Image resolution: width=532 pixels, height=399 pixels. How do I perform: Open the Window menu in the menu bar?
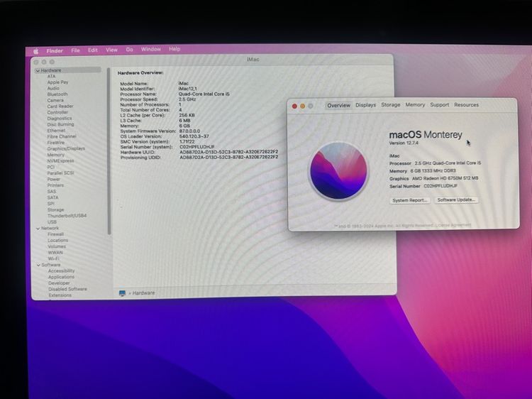pyautogui.click(x=150, y=50)
